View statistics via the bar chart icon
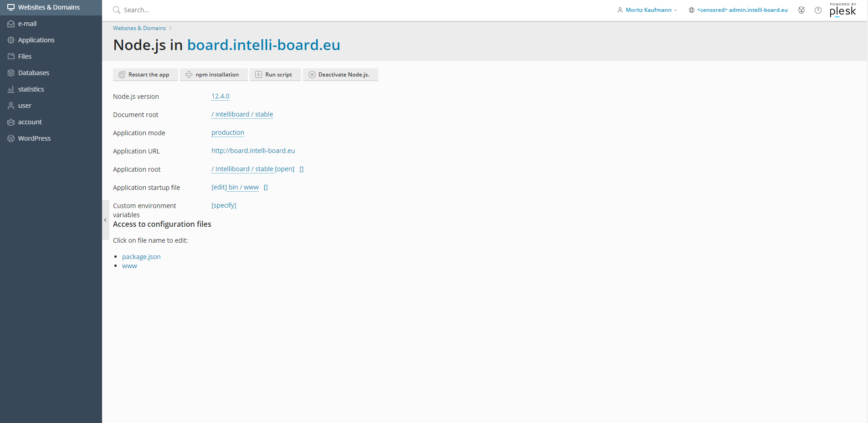The height and width of the screenshot is (423, 868). click(x=11, y=89)
